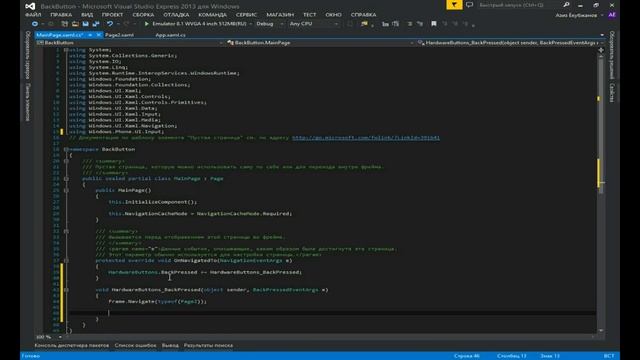
Task: Open the Результаты поиска panel tab
Action: pyautogui.click(x=208, y=345)
